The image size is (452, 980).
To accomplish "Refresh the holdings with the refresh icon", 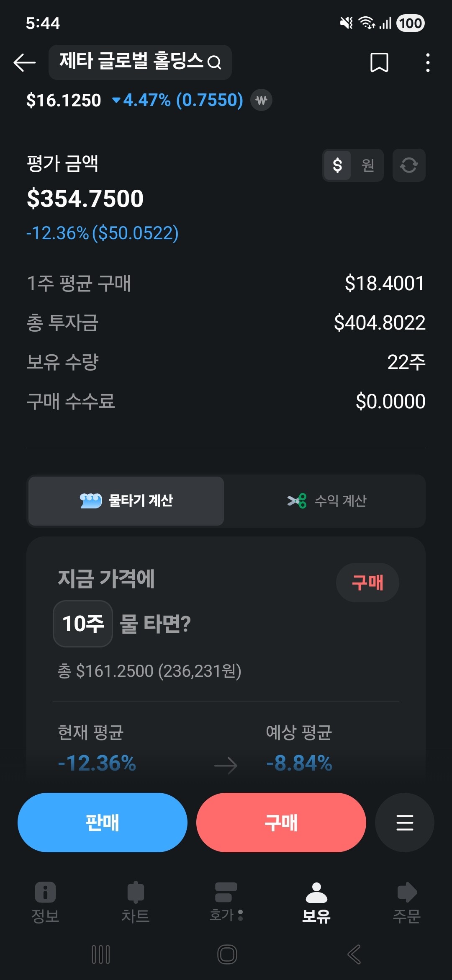I will click(x=409, y=165).
